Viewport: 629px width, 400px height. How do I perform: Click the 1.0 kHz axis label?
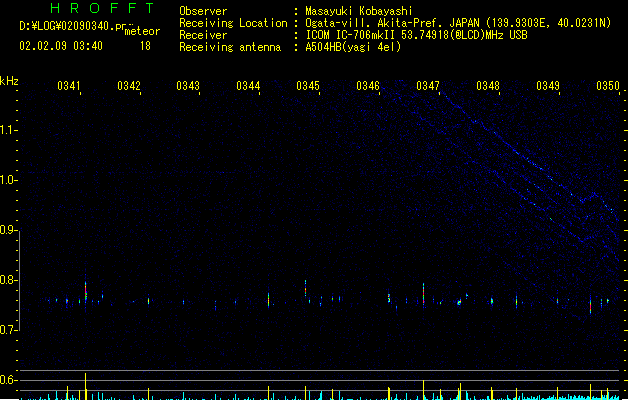[x=8, y=180]
